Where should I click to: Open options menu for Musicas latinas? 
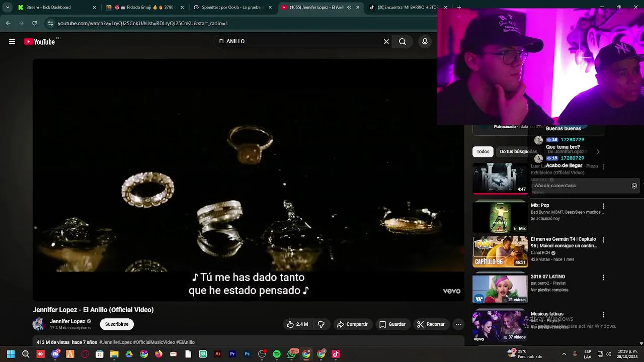pyautogui.click(x=603, y=315)
